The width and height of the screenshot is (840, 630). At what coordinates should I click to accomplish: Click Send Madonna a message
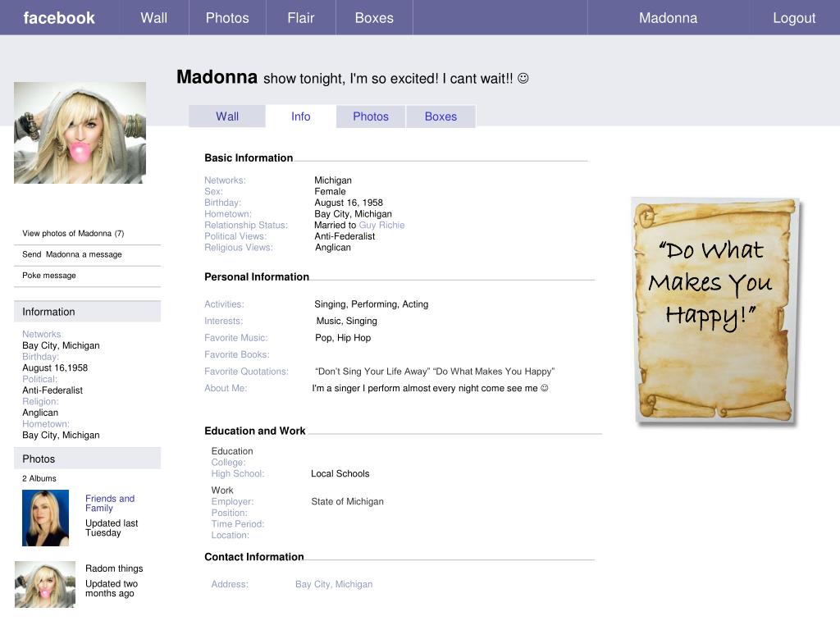click(x=72, y=254)
